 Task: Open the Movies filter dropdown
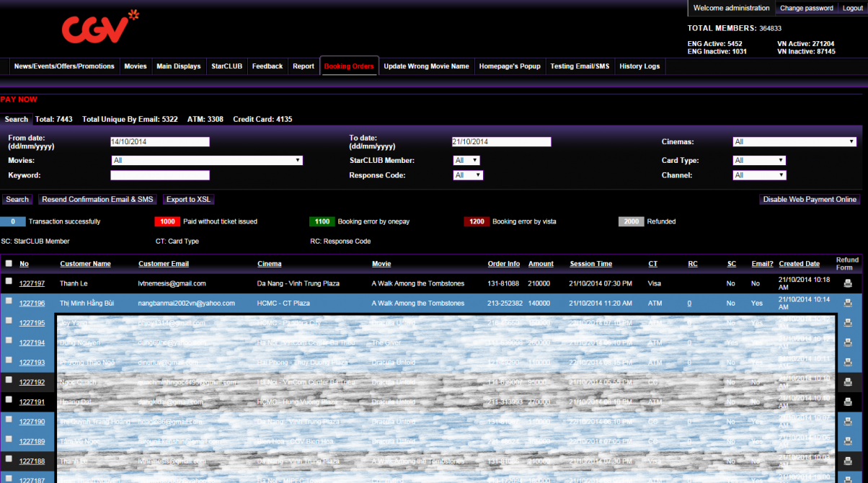(x=207, y=161)
